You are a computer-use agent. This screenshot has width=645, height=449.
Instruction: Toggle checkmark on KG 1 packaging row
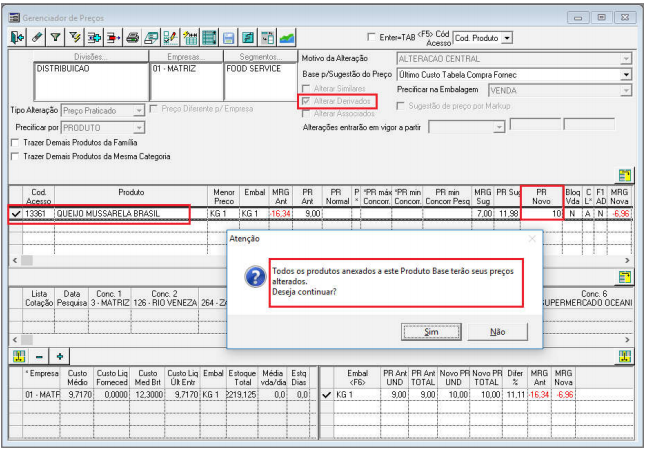(x=327, y=395)
